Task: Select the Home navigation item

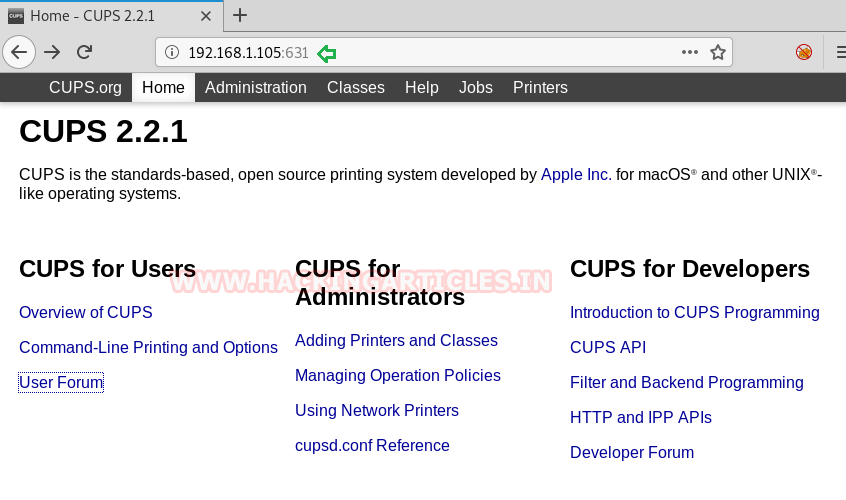Action: point(163,87)
